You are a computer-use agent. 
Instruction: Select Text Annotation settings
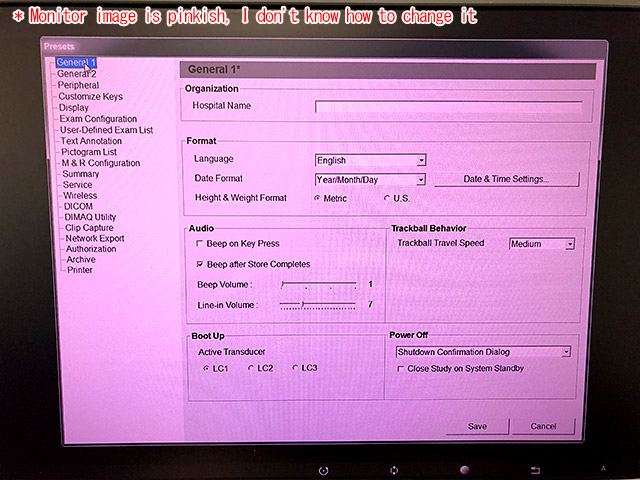[x=91, y=141]
